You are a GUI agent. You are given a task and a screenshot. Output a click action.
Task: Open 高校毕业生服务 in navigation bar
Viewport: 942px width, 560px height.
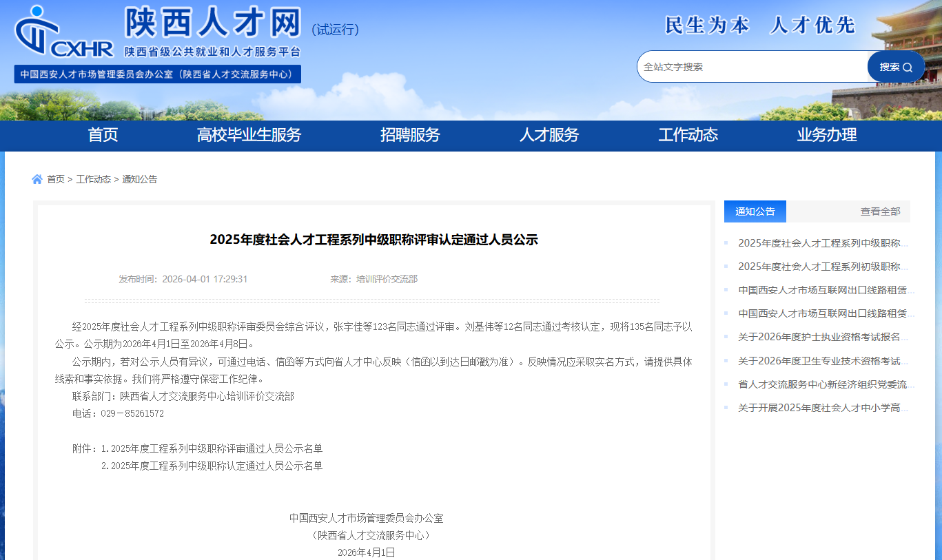click(x=249, y=135)
